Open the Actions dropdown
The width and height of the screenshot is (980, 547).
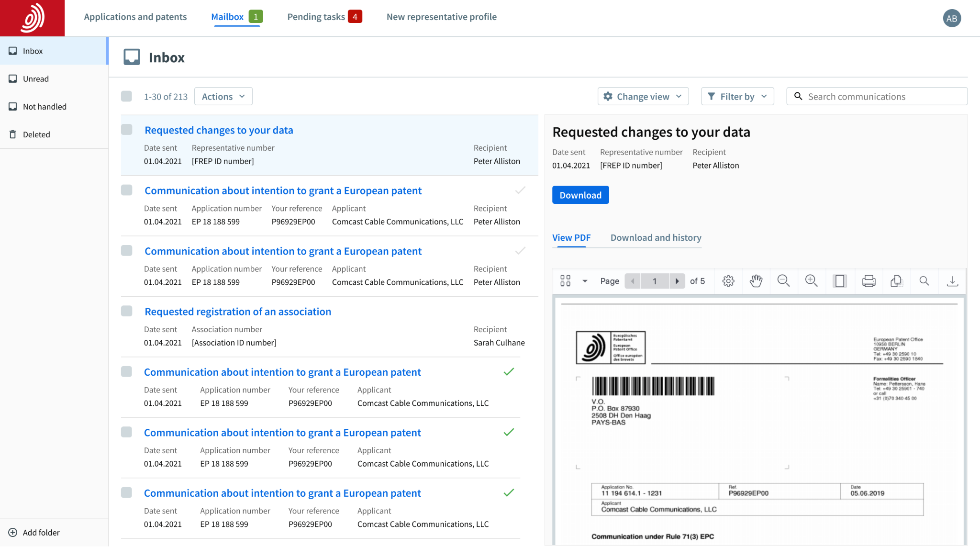coord(223,96)
